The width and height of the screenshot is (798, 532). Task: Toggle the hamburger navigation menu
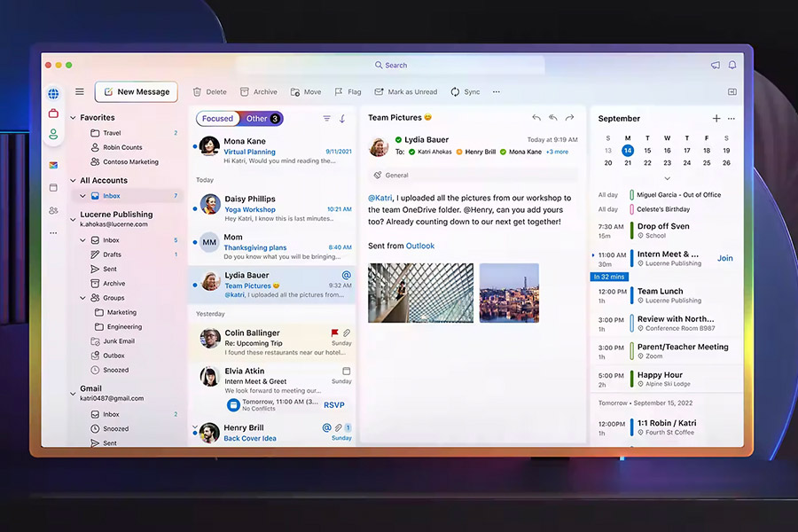80,91
